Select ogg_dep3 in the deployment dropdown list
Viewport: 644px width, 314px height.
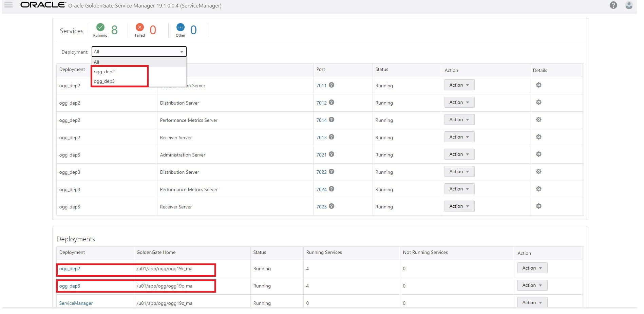(139, 81)
